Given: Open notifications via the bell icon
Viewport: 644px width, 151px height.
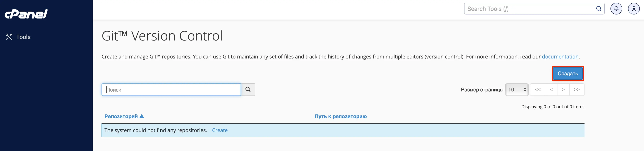Looking at the screenshot, I should pyautogui.click(x=616, y=8).
